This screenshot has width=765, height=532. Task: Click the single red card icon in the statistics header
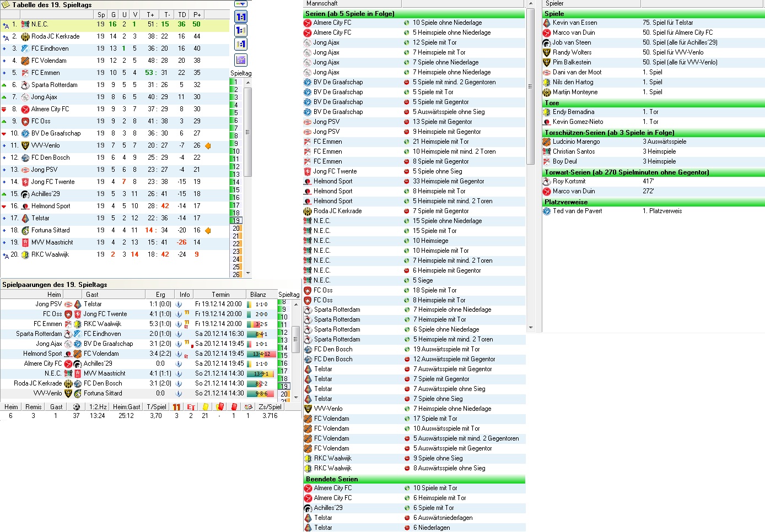(234, 407)
